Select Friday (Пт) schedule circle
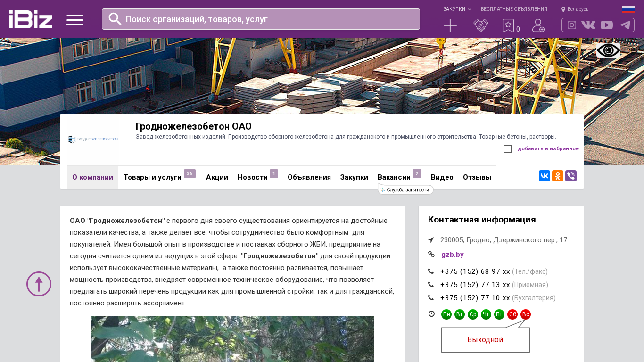 click(x=499, y=314)
